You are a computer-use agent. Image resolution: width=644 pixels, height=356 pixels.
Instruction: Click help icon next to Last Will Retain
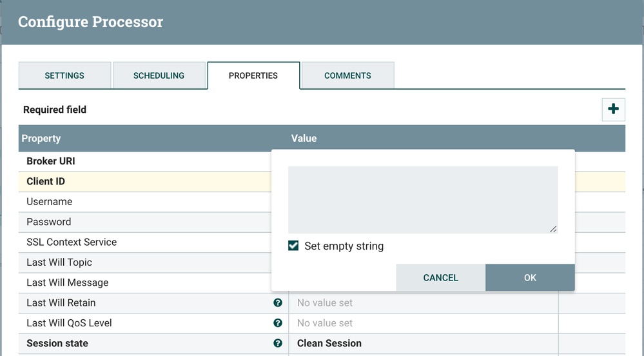click(x=278, y=303)
